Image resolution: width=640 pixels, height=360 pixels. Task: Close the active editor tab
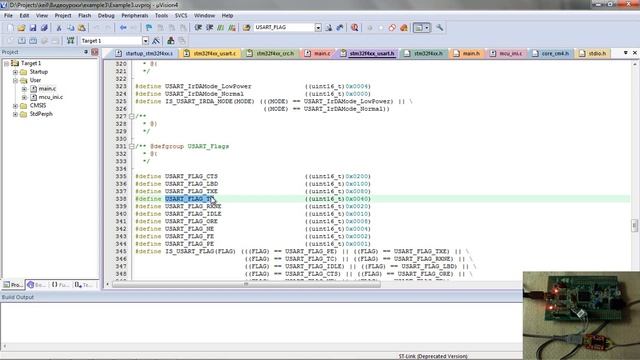(x=635, y=53)
